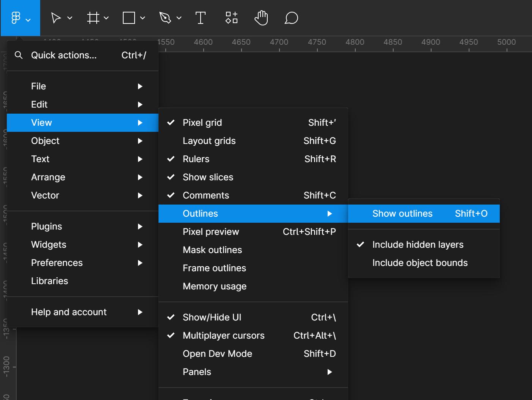Select the Pen tool icon

pos(165,18)
